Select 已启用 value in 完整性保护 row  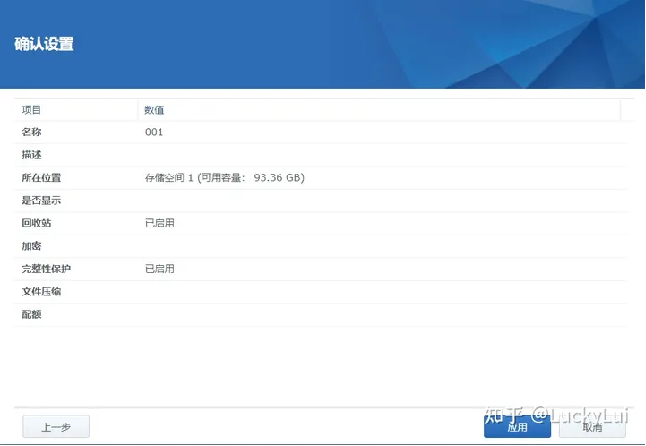tap(160, 269)
